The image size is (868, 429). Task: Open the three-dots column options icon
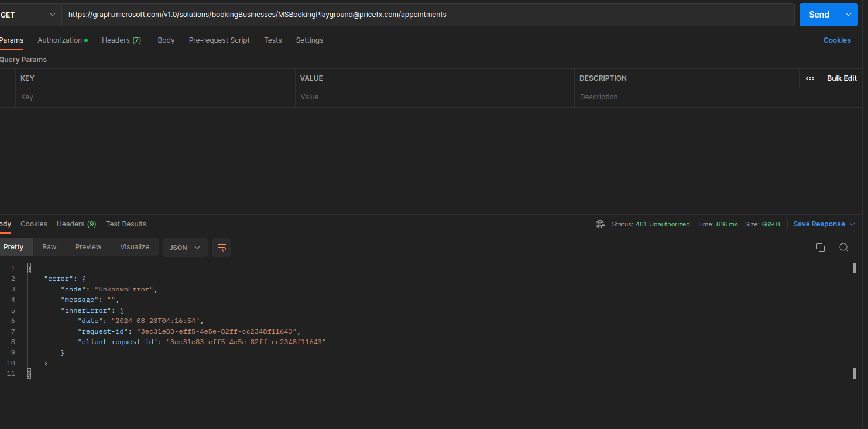[809, 78]
